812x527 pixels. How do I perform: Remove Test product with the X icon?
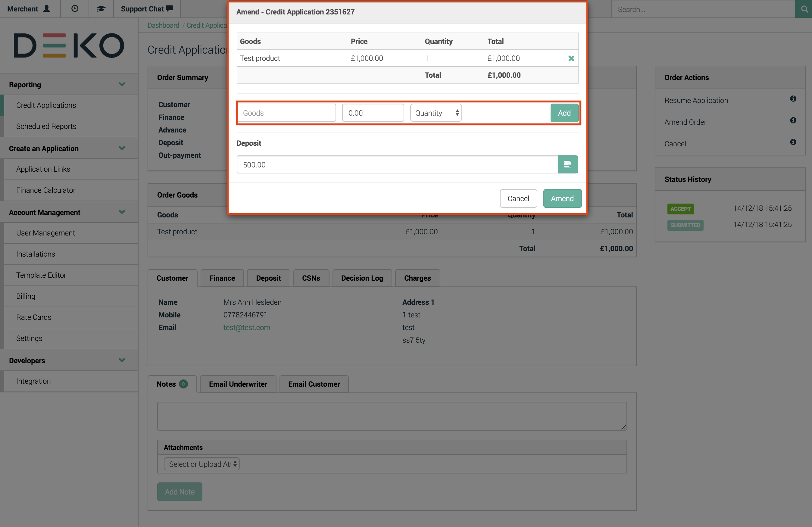(x=571, y=58)
